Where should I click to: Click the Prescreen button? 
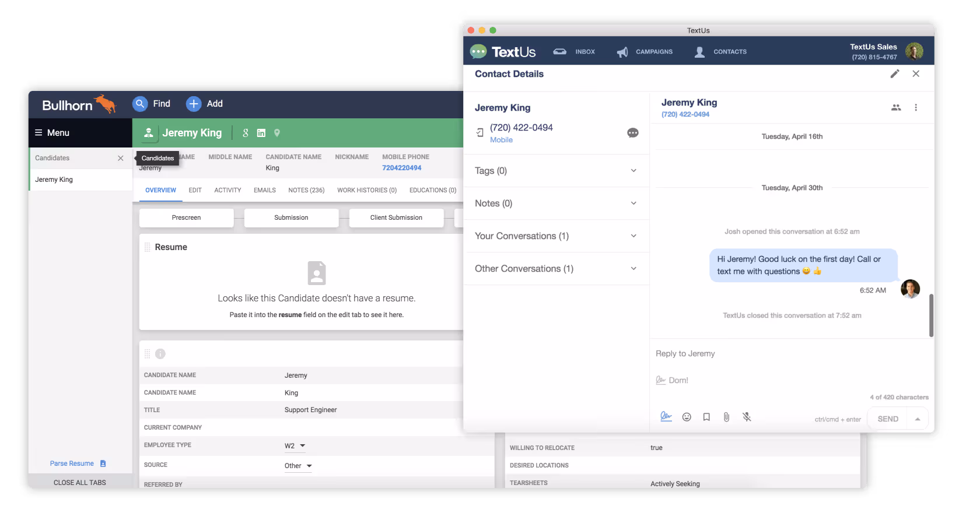pos(186,217)
